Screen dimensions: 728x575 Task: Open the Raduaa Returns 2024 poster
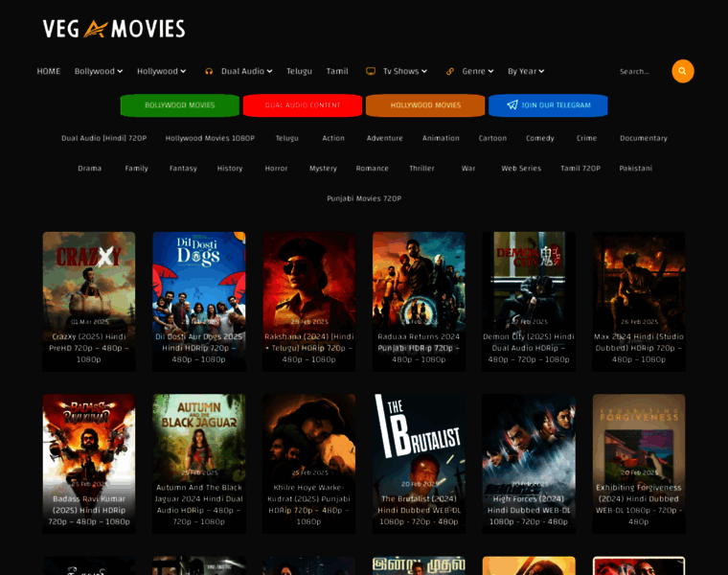click(x=419, y=302)
